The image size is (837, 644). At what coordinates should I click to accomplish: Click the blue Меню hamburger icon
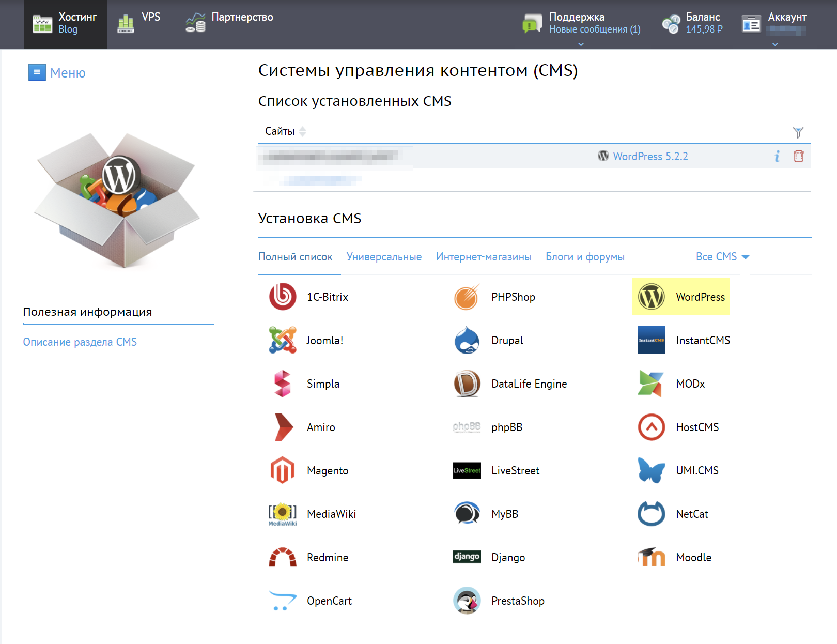[x=37, y=72]
